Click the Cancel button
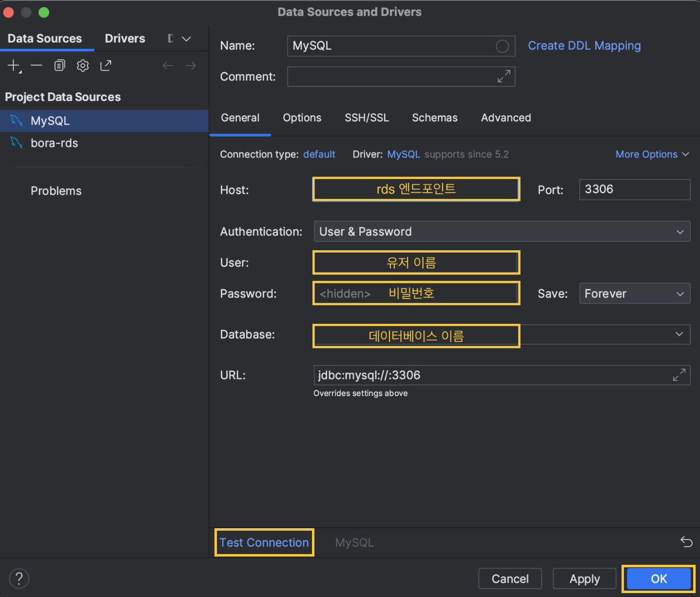Viewport: 700px width, 597px height. click(x=510, y=579)
